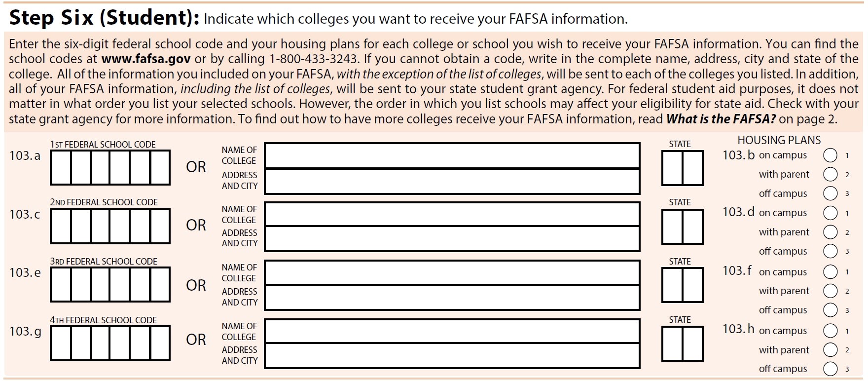Click address and city field for 103.c
Screen dimensions: 868x381
452,239
